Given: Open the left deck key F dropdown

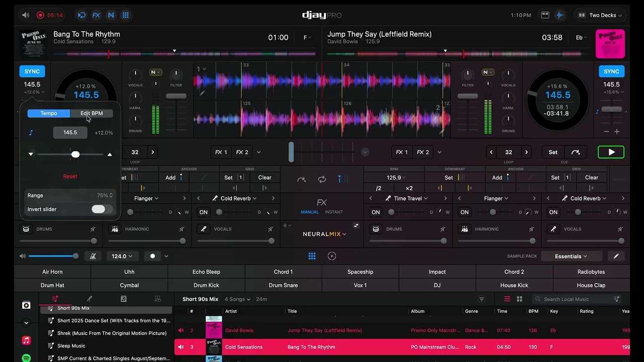Looking at the screenshot, I should [307, 38].
